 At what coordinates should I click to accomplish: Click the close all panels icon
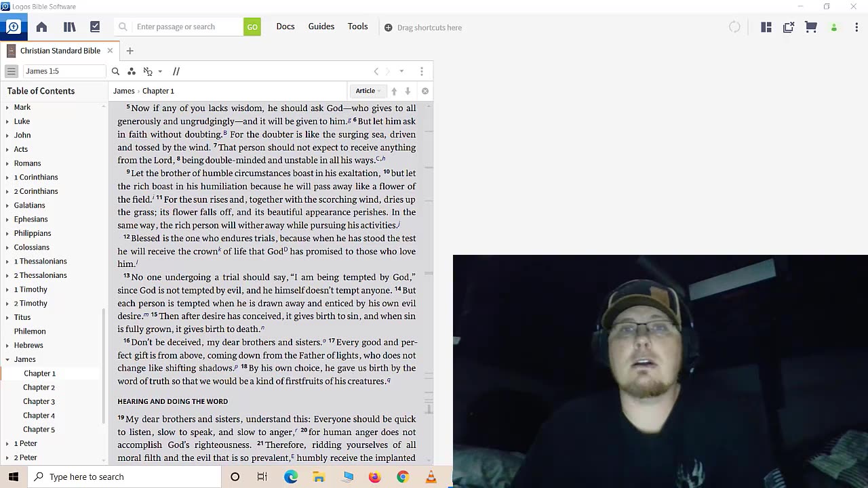(789, 27)
